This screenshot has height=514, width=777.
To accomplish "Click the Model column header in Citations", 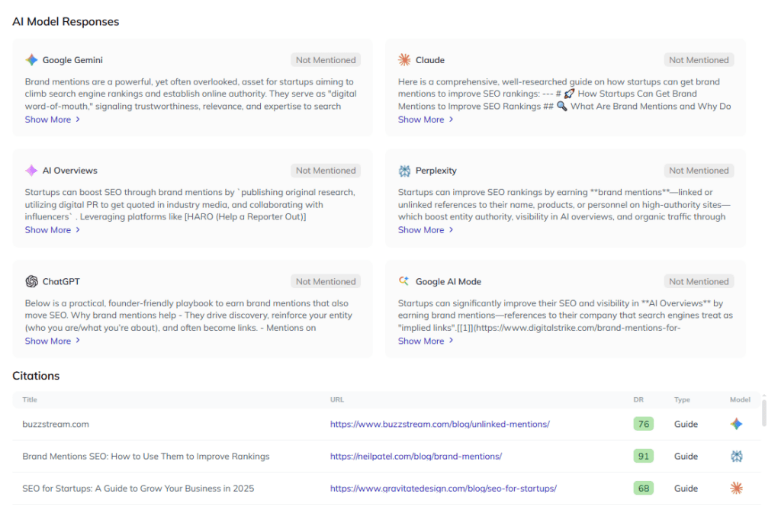I will pos(740,400).
